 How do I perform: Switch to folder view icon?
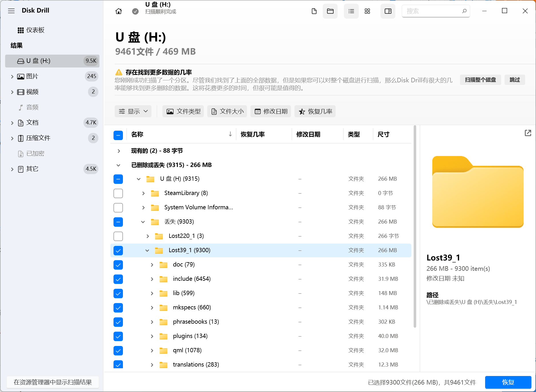(330, 11)
